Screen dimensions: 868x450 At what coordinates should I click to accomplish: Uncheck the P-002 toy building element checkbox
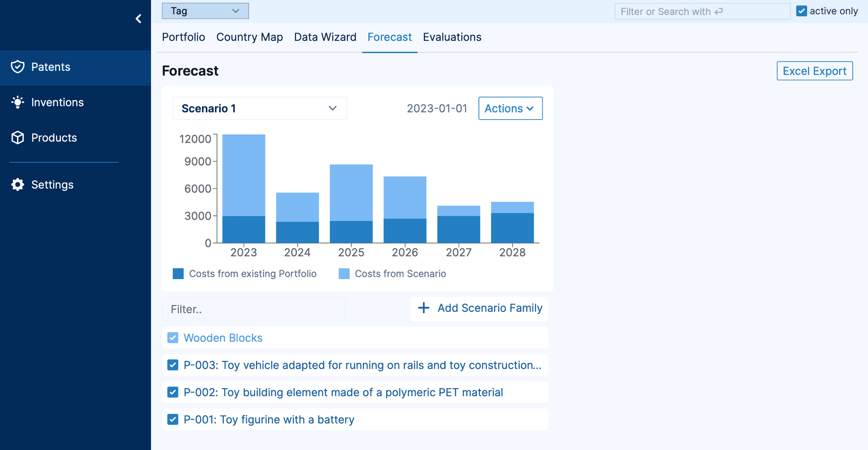click(173, 392)
